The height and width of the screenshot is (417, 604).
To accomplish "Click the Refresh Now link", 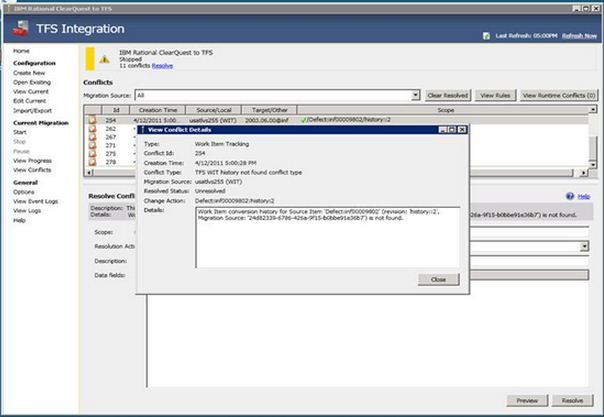I will click(x=579, y=35).
